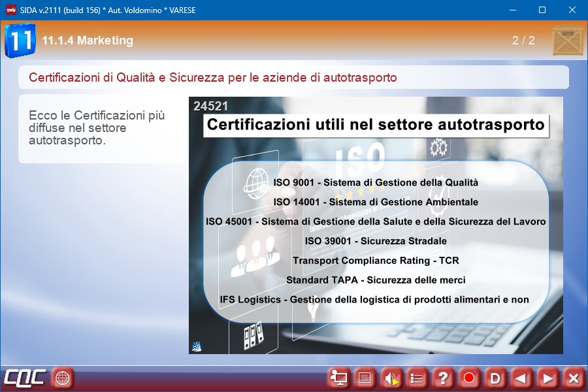
Task: Open the topic list index icon
Action: point(417,378)
